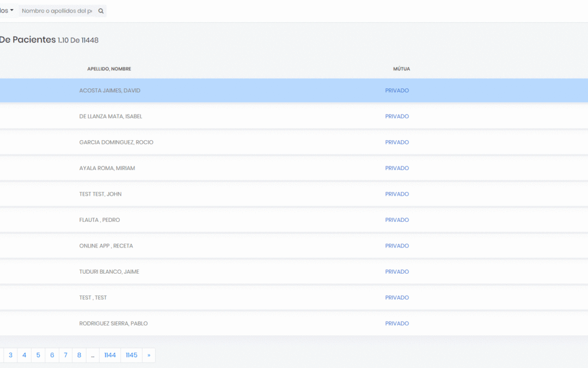Click the search magnifier icon
The image size is (588, 368).
click(101, 11)
